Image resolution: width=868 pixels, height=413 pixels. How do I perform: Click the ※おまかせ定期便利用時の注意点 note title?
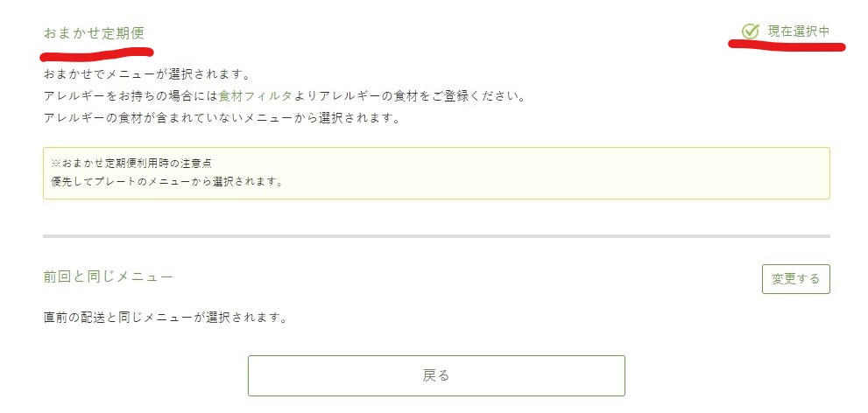[x=131, y=164]
